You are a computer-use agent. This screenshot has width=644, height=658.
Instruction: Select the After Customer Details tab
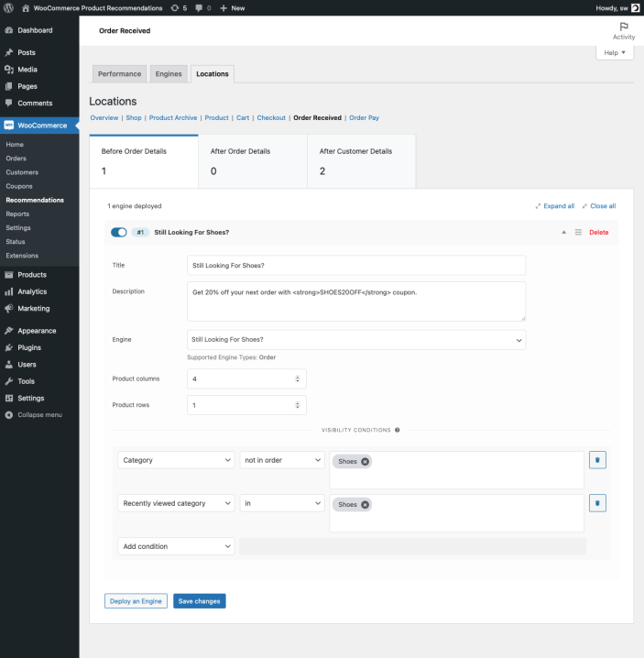(x=361, y=160)
